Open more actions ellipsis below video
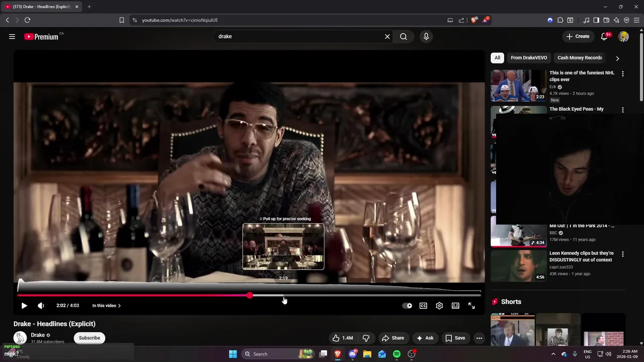This screenshot has width=644, height=362. pyautogui.click(x=479, y=338)
